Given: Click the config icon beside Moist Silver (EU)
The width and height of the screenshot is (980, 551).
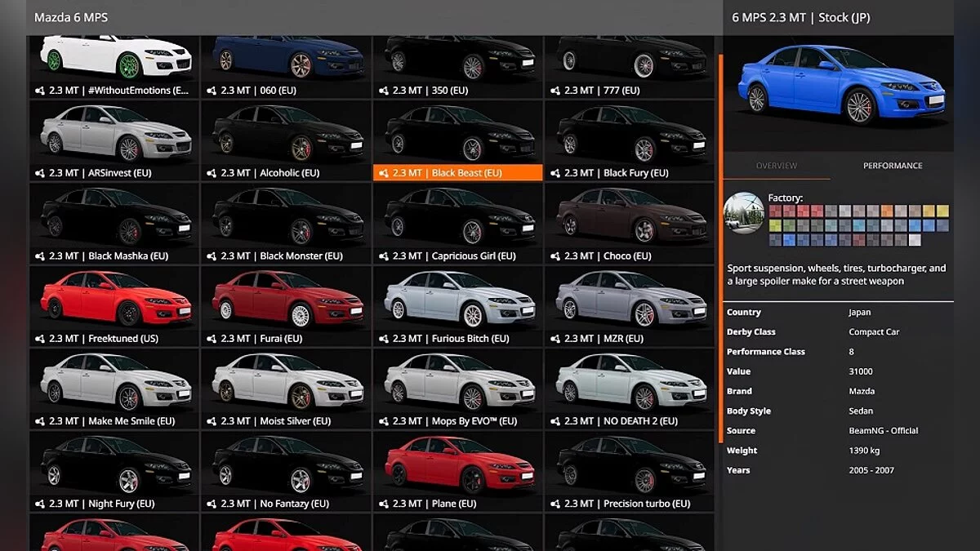Looking at the screenshot, I should pos(212,421).
